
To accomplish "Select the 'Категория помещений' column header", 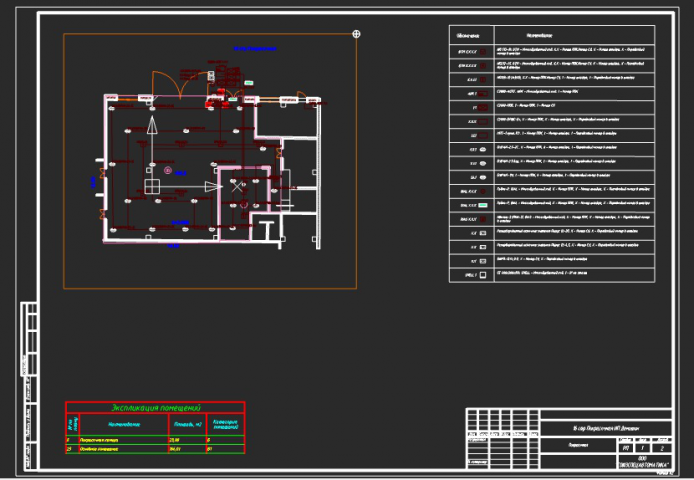I will point(226,424).
